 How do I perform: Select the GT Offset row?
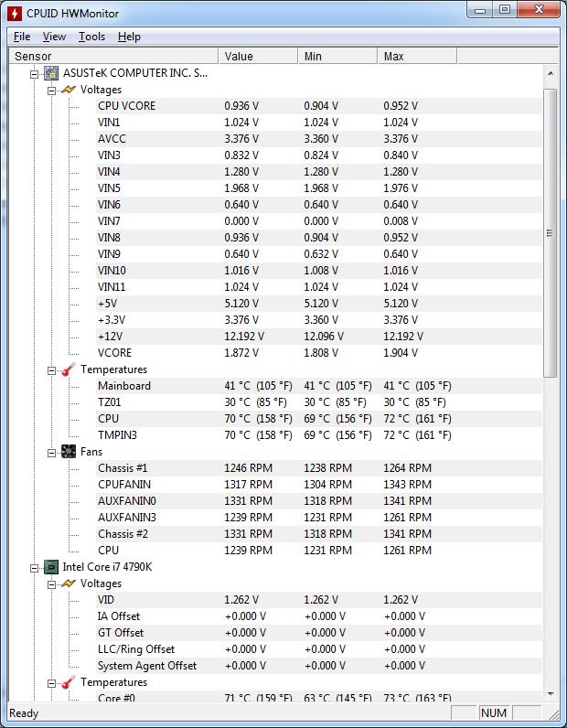[319, 633]
